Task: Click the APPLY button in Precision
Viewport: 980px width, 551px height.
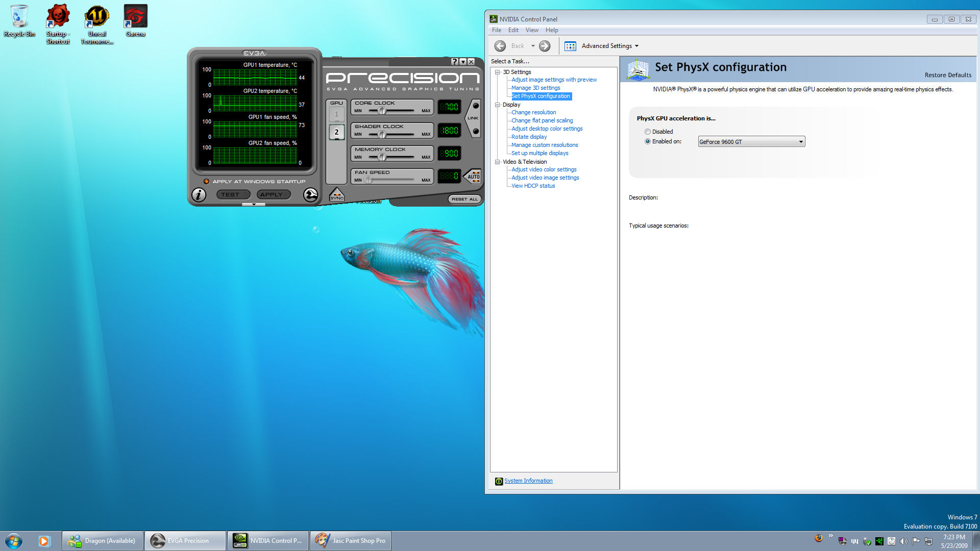Action: (274, 195)
